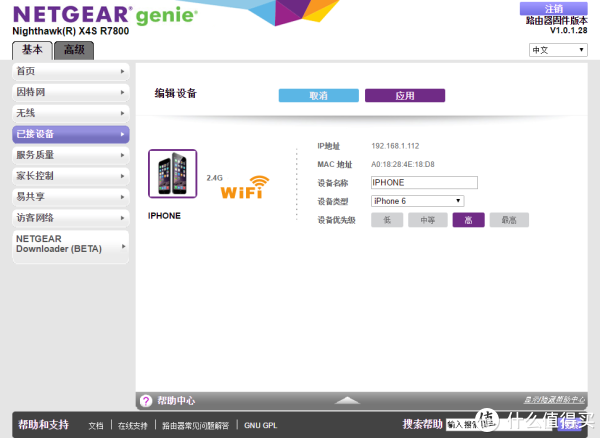Set device priority to 中等 medium
The height and width of the screenshot is (438, 600).
coord(428,220)
